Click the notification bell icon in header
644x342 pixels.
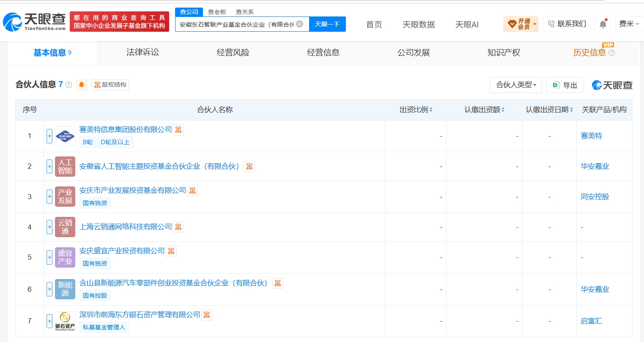click(x=603, y=24)
